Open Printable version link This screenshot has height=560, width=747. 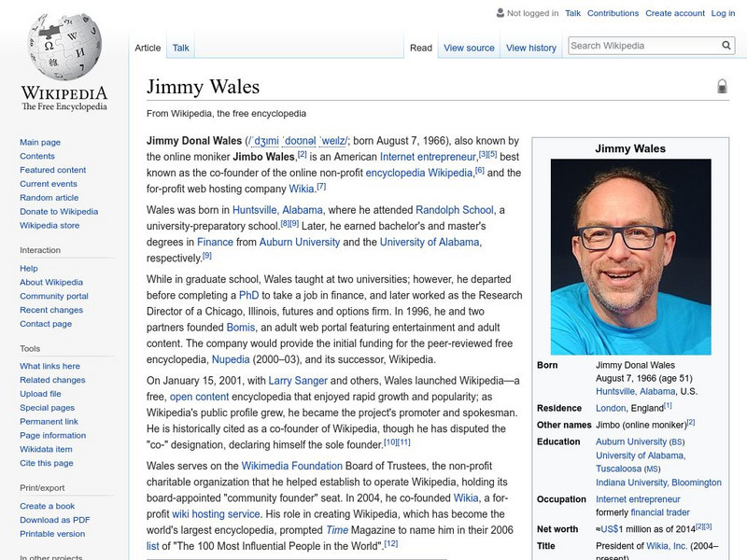point(52,534)
